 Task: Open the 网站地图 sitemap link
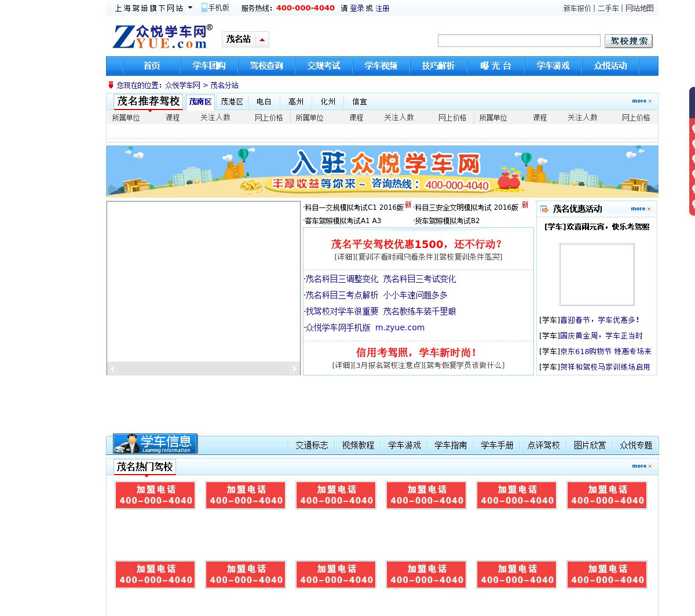639,8
